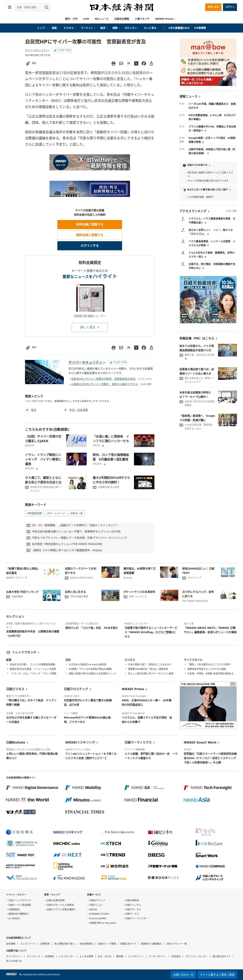
Task: Toggle フォローする in the サイバーセキュリティー topic card
Action: pos(118,362)
